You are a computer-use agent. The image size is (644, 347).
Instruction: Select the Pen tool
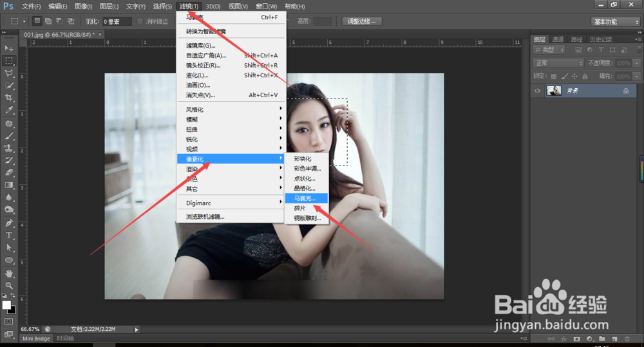pyautogui.click(x=8, y=223)
